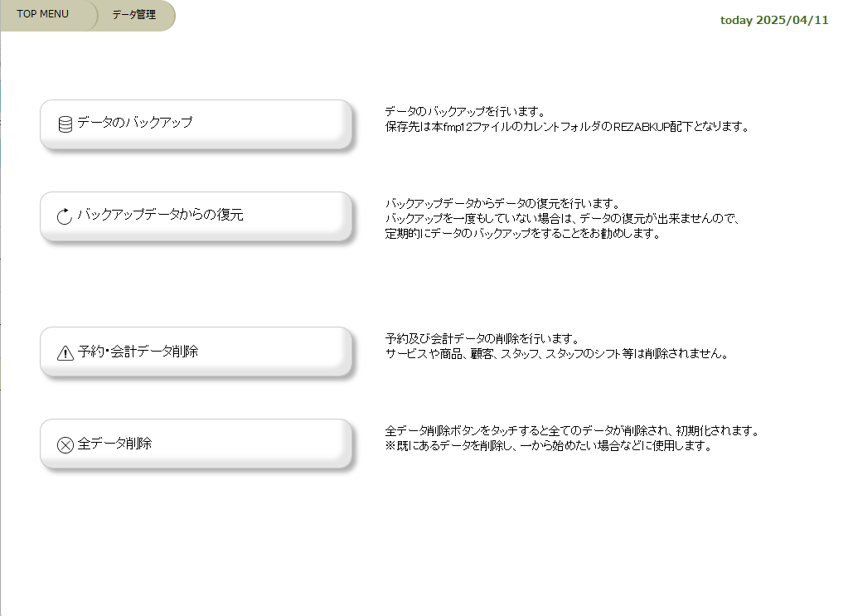Click the warning triangle icon
This screenshot has width=848, height=616.
65,353
